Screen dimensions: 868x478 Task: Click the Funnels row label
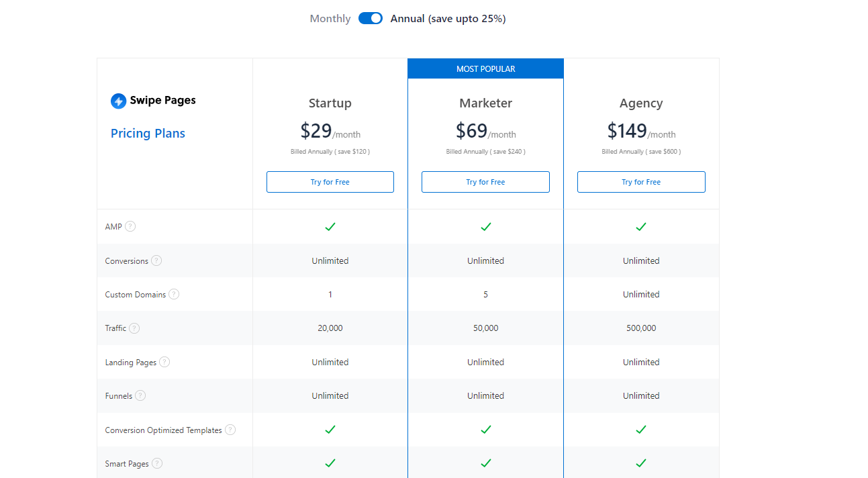point(119,396)
